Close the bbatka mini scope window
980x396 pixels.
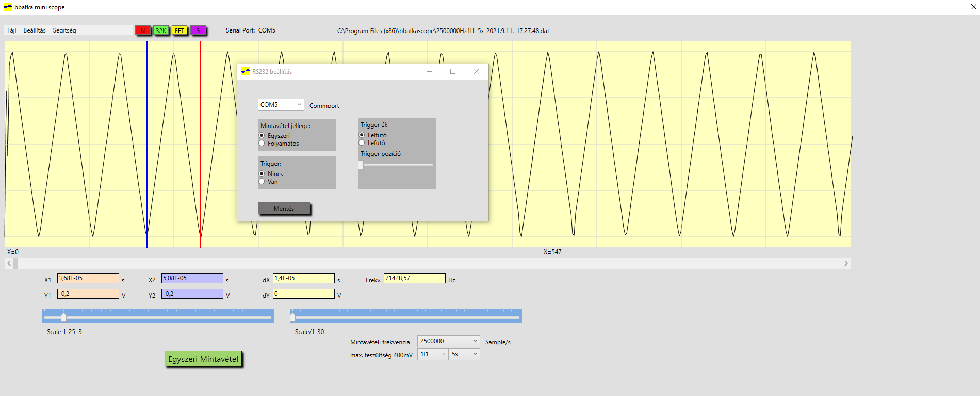click(973, 7)
